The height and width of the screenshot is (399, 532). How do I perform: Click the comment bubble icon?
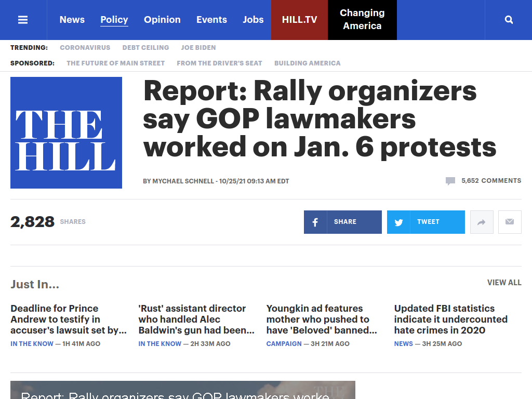click(450, 181)
